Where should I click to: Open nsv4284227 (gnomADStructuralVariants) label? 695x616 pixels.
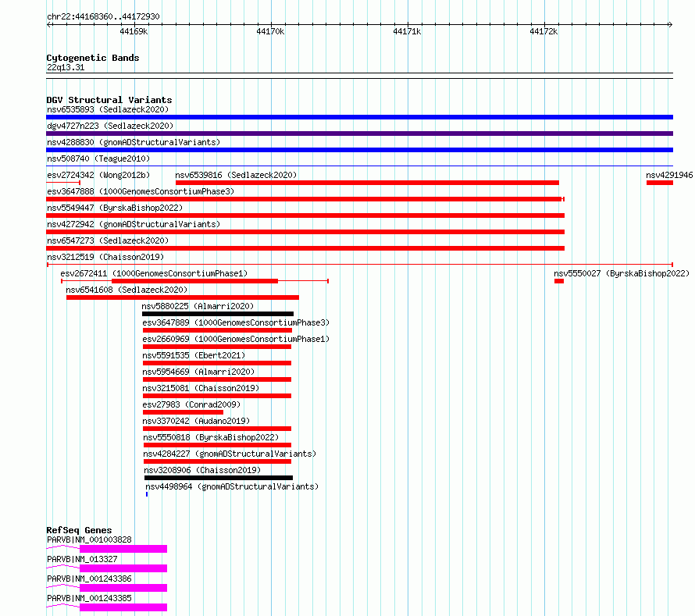230,454
